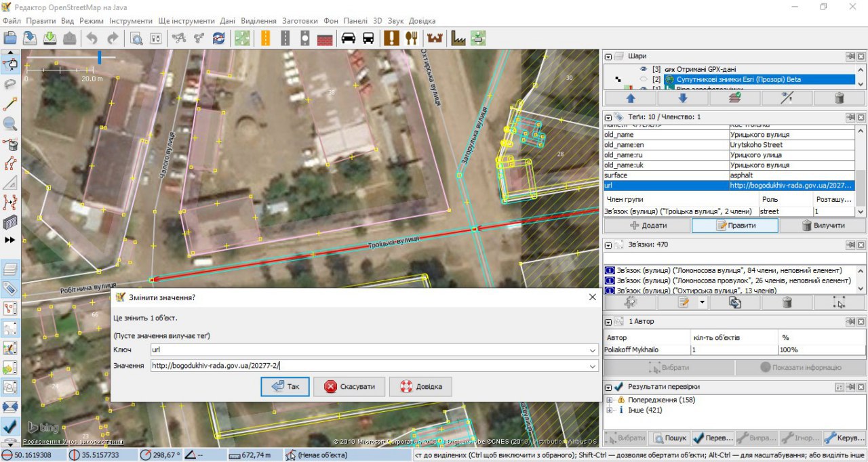The width and height of the screenshot is (868, 462).
Task: Close the Змінити значення dialog
Action: click(592, 297)
